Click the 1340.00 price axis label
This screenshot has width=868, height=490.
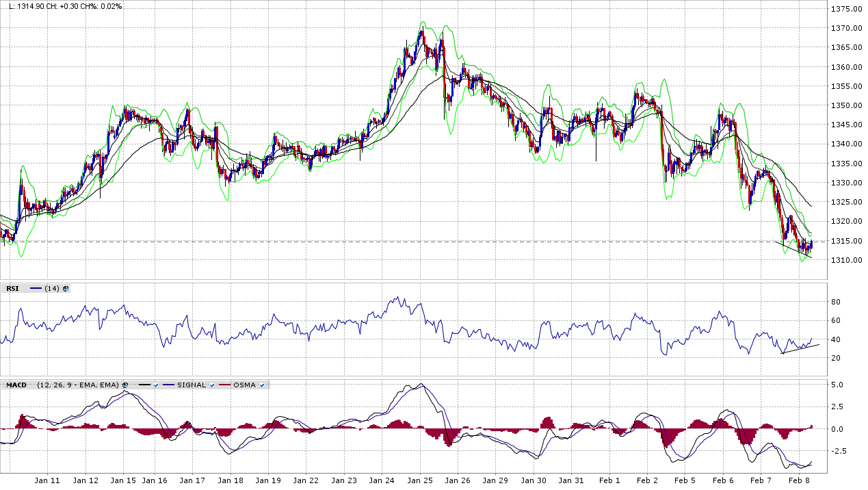click(x=847, y=144)
